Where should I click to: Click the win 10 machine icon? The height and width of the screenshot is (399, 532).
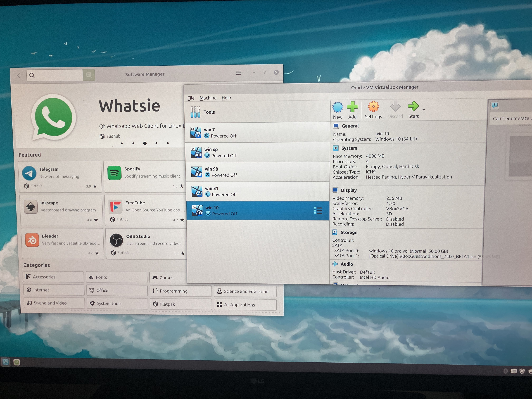coord(197,210)
